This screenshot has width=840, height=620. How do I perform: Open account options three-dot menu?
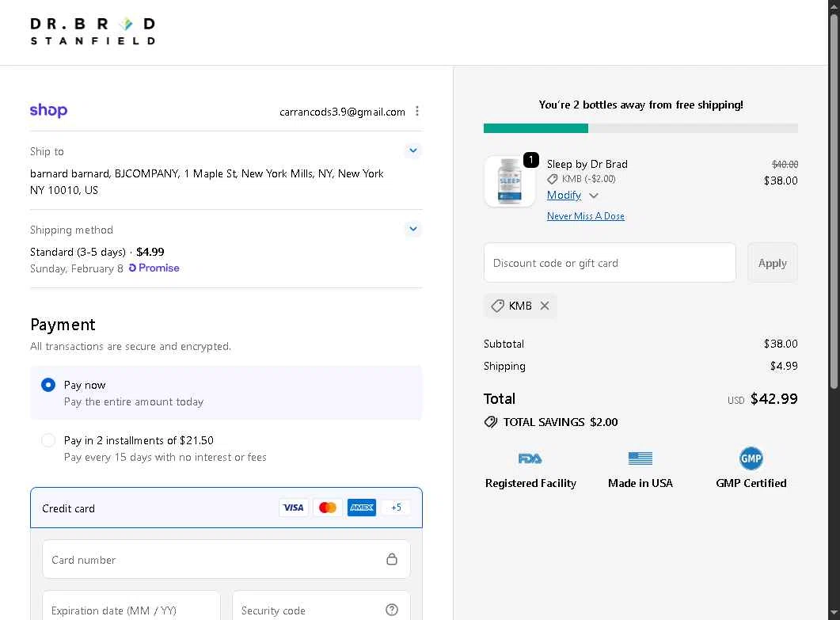tap(416, 111)
